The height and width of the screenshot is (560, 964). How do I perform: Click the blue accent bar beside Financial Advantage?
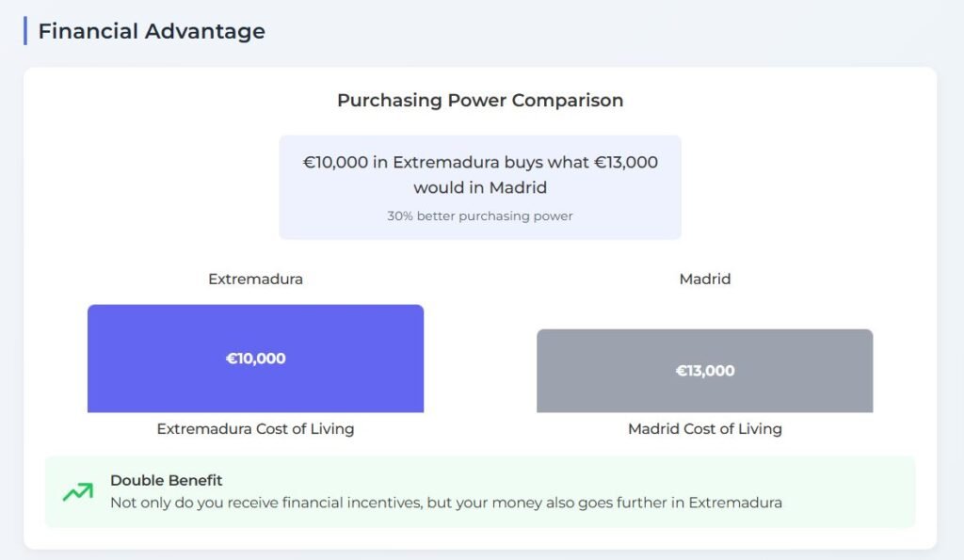click(25, 31)
